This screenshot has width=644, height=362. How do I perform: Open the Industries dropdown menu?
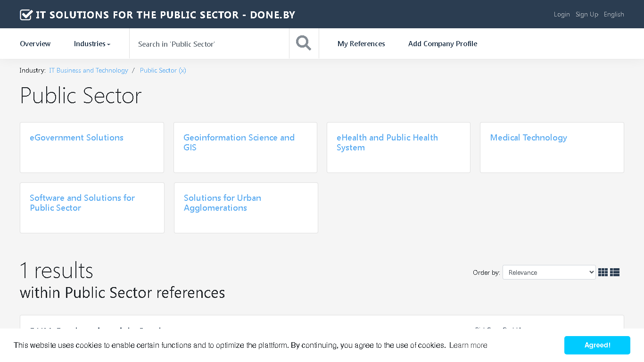tap(92, 44)
